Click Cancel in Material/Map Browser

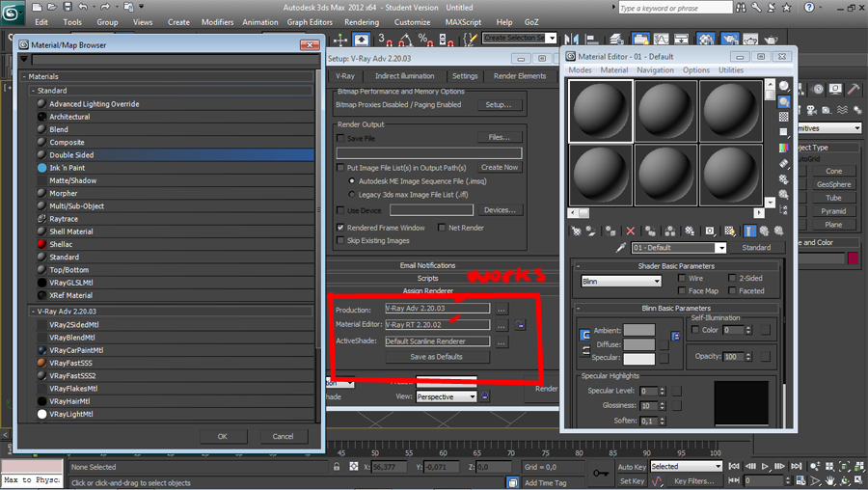283,436
